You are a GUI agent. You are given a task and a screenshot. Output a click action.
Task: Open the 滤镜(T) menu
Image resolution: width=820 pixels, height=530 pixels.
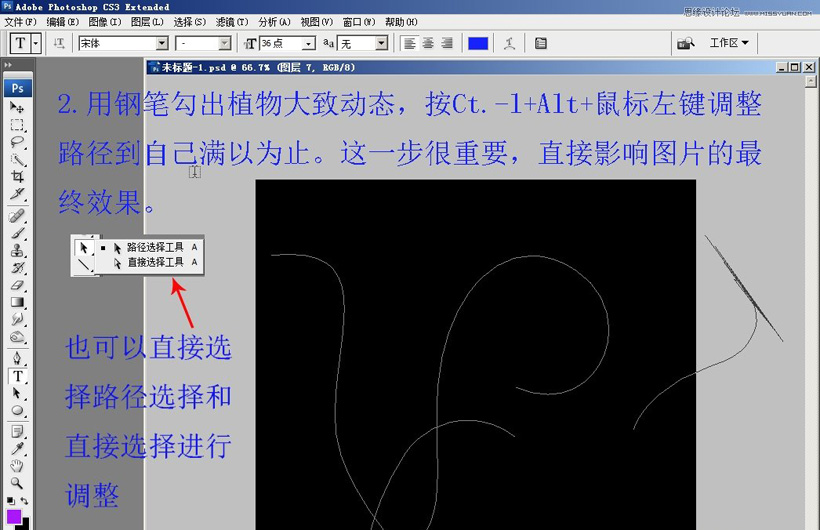[232, 22]
